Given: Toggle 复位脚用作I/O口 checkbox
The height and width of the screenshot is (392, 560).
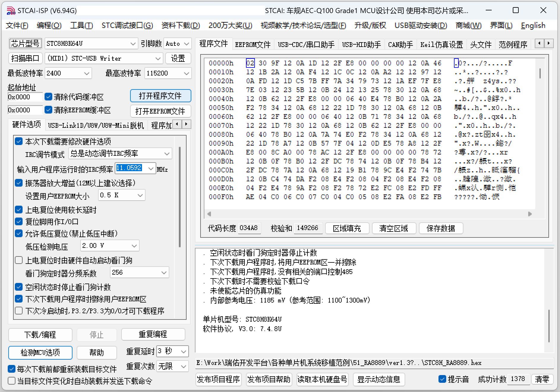Looking at the screenshot, I should (x=19, y=221).
